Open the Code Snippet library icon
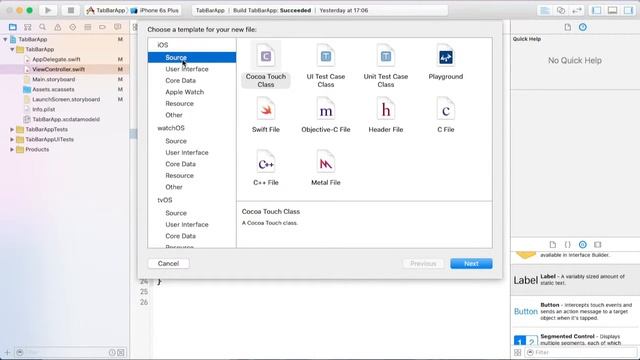The image size is (640, 360). tap(567, 244)
